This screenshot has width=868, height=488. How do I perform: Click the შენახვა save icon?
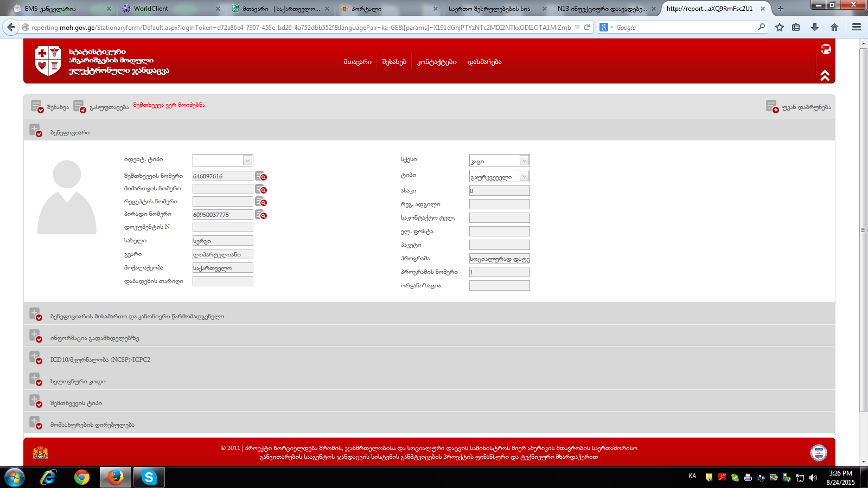coord(37,106)
